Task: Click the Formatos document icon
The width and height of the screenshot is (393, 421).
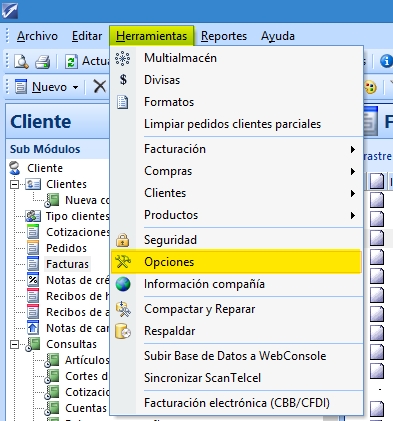Action: tap(122, 102)
